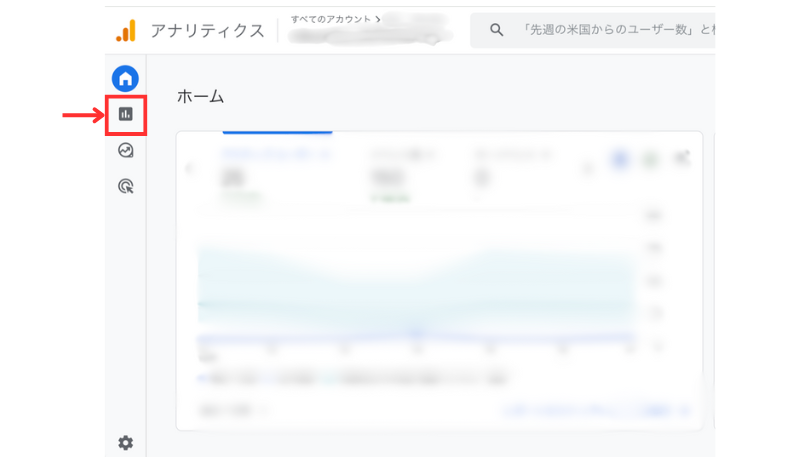Open the Advertising cursor-target icon
812x457 pixels.
[x=125, y=185]
